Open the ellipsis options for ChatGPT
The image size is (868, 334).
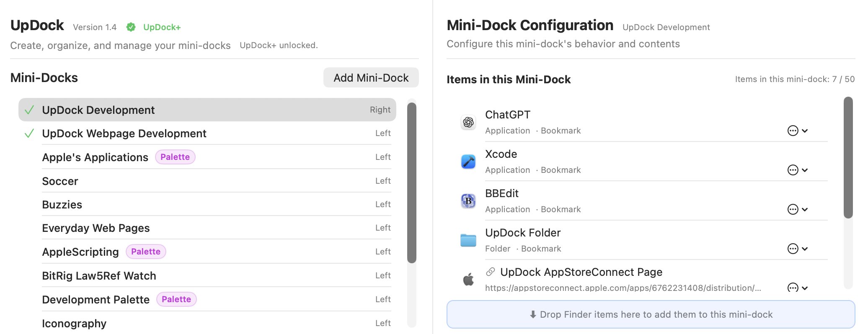pyautogui.click(x=793, y=131)
